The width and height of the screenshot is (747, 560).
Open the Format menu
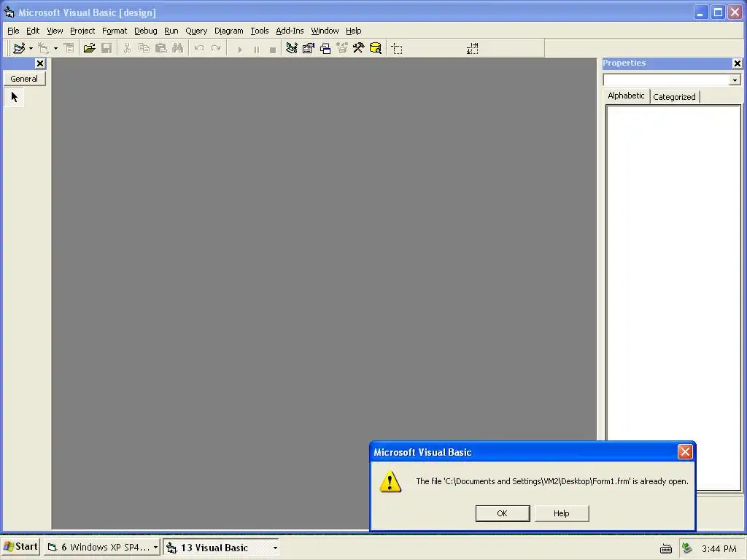115,31
